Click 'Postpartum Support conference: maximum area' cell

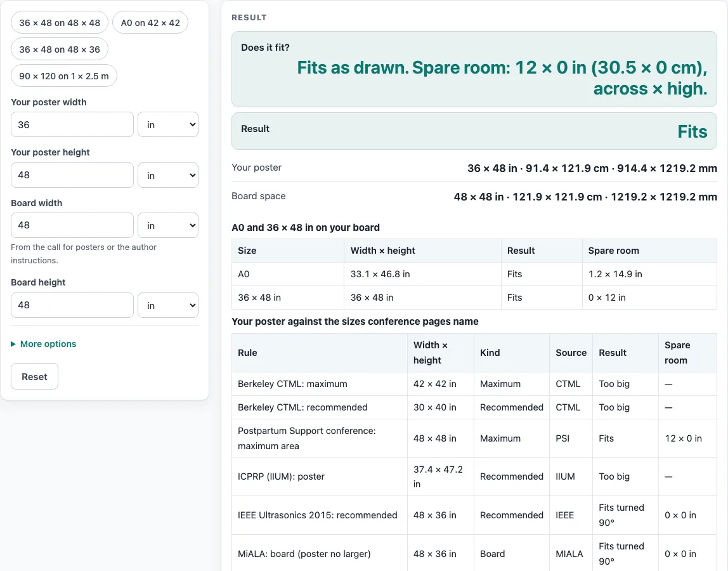pos(320,438)
